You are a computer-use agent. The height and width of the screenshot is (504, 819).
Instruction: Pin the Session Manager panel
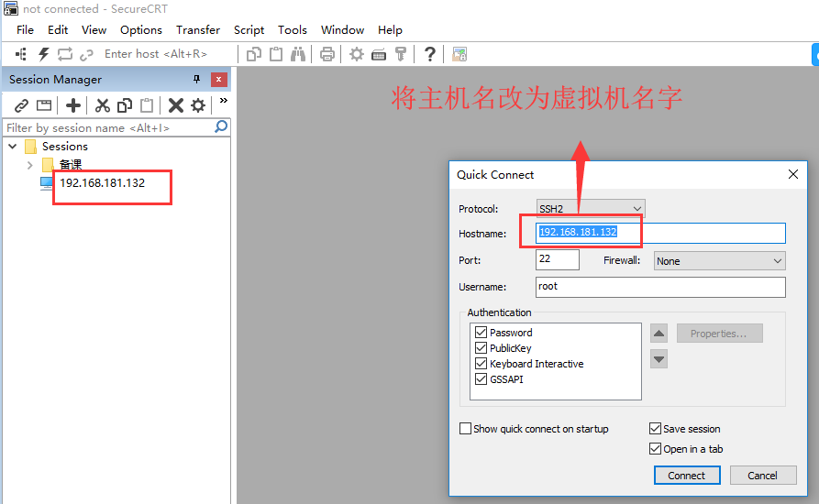pos(195,80)
